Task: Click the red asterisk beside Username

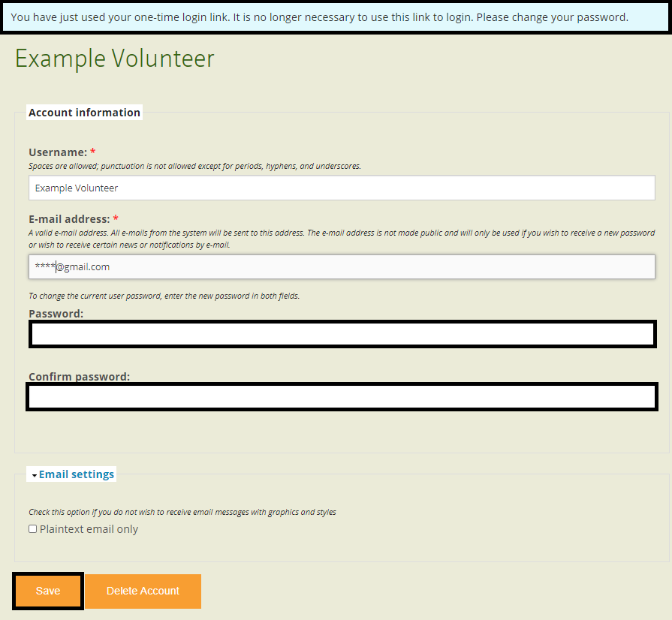Action: tap(93, 152)
